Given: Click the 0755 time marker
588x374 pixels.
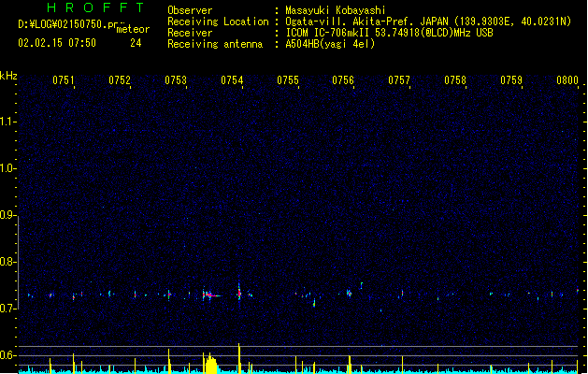Looking at the screenshot, I should coord(288,80).
